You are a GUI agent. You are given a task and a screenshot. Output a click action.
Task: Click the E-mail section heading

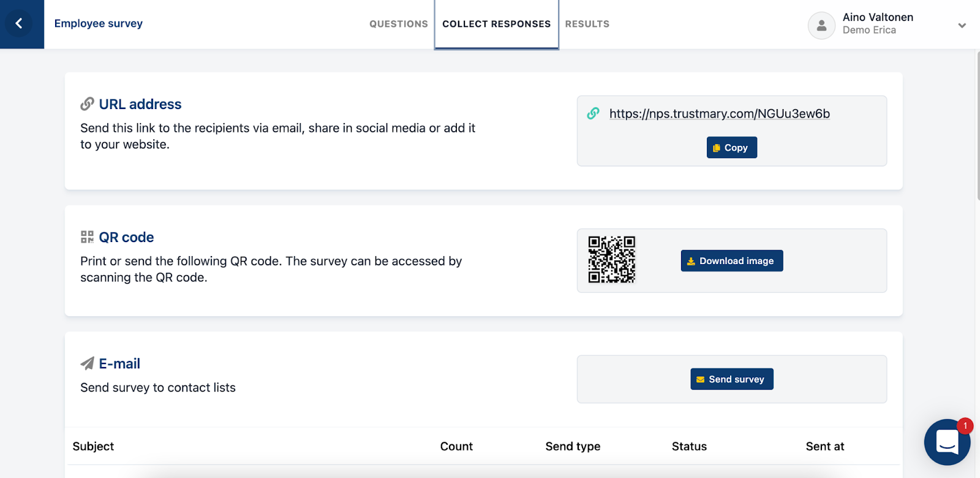[x=119, y=363]
